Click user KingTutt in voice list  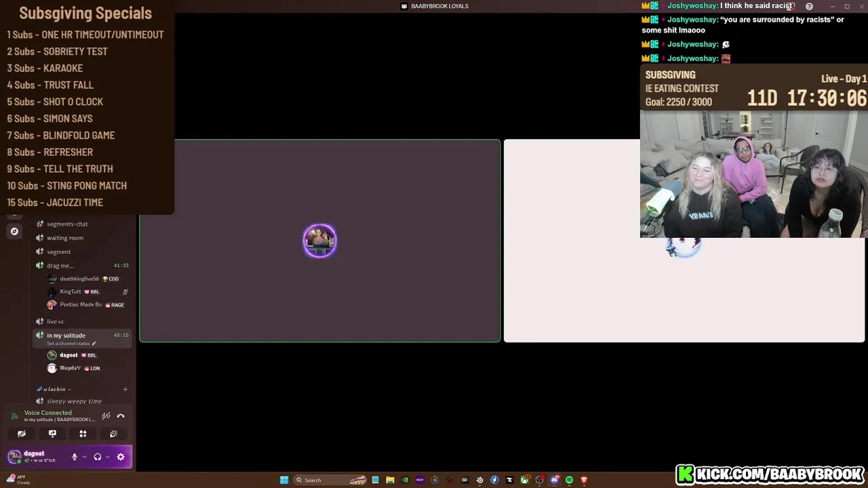click(71, 291)
